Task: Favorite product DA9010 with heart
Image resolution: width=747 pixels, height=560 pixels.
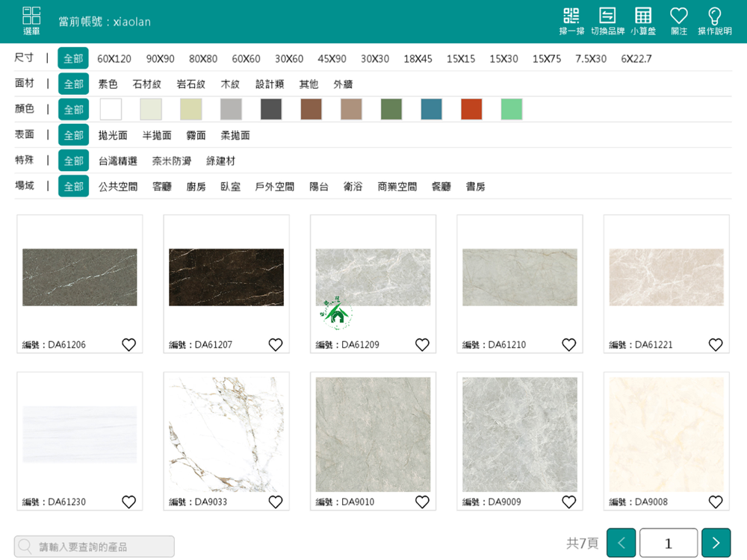Action: pos(422,502)
